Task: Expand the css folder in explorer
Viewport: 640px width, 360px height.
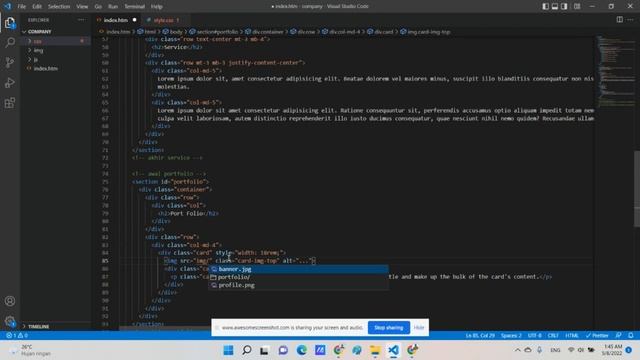Action: (38, 41)
